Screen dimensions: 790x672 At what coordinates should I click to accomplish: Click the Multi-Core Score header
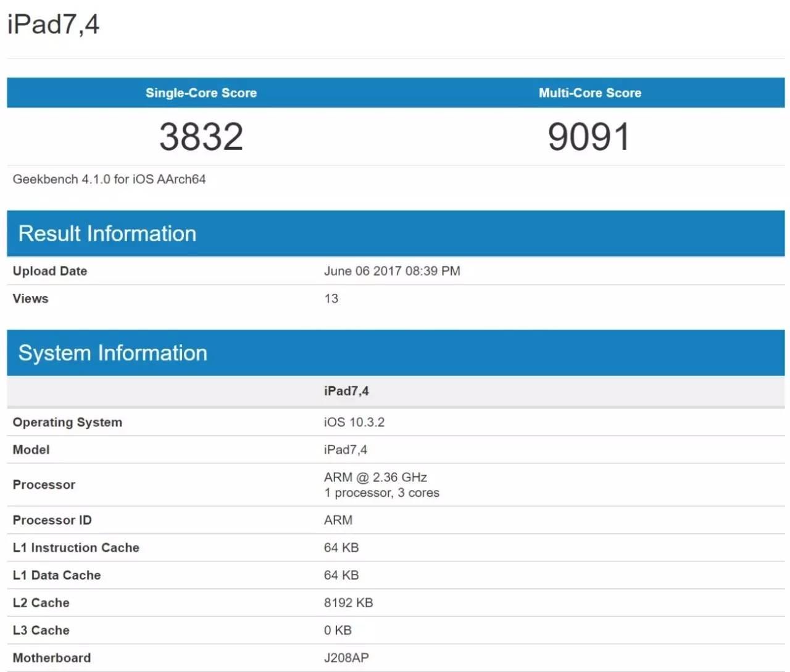point(590,93)
